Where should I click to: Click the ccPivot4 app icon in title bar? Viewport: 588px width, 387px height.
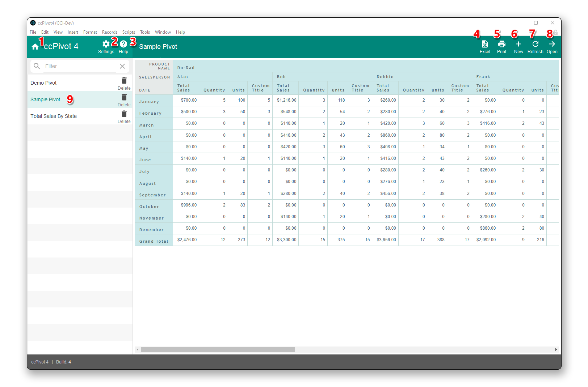click(x=33, y=23)
